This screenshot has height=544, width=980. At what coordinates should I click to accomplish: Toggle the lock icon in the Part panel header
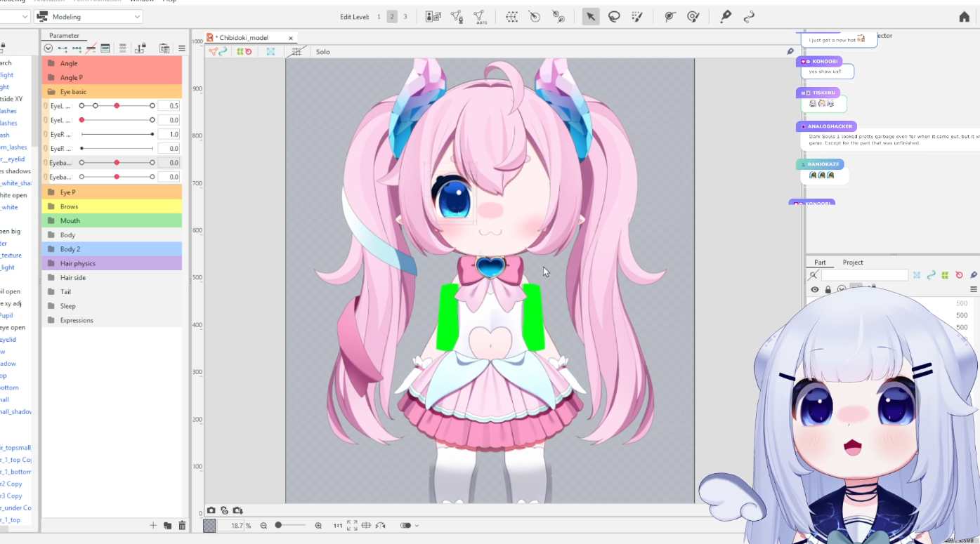(828, 289)
